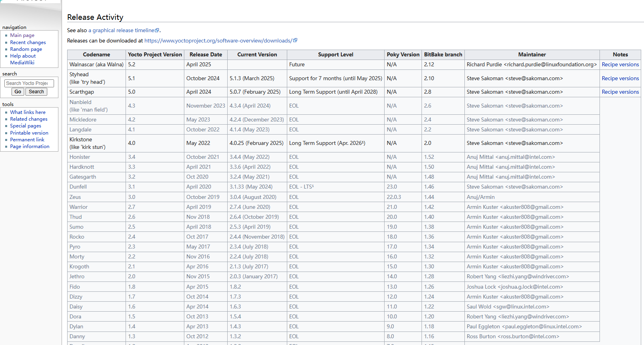Screen dimensions: 644x345
Task: Select the Dylan codename cell
Action: pos(97,327)
